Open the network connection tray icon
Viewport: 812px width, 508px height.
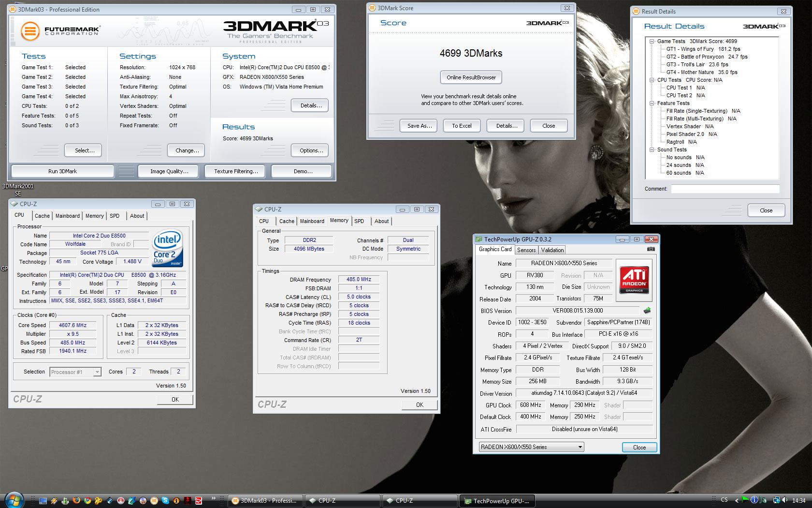(777, 500)
